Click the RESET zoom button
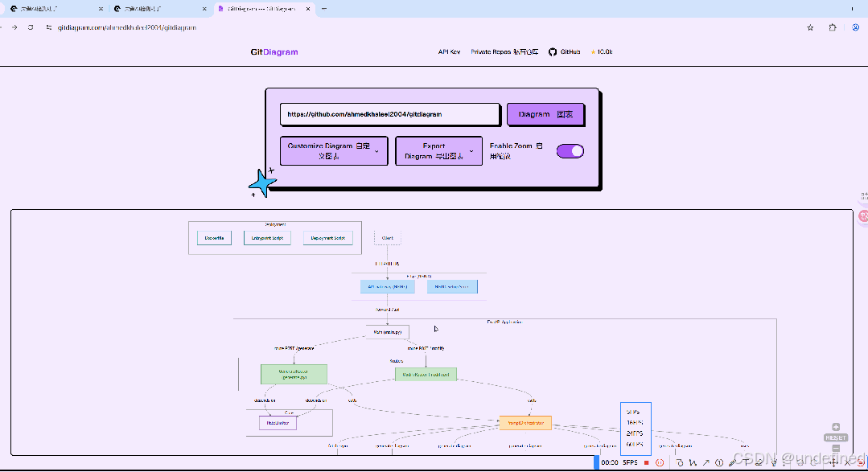The image size is (868, 472). [836, 437]
